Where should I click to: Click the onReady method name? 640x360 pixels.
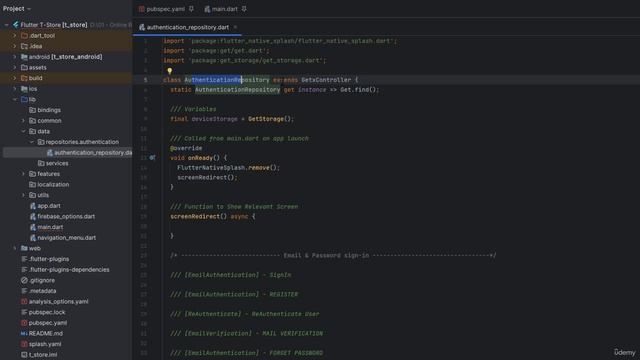(x=200, y=158)
